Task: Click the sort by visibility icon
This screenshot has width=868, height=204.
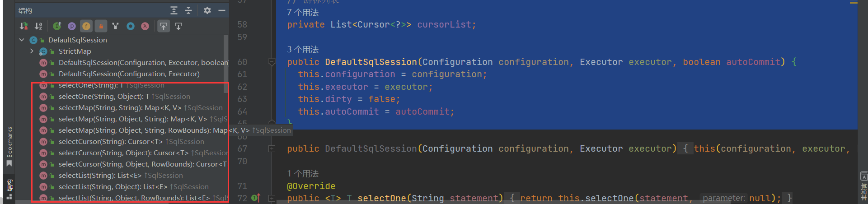Action: coord(24,26)
